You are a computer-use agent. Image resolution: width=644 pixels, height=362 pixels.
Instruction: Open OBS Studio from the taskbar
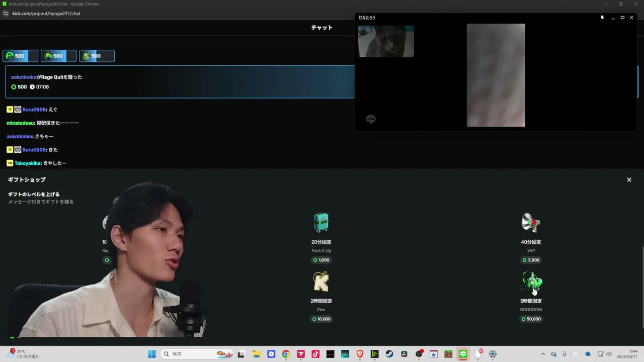point(419,354)
